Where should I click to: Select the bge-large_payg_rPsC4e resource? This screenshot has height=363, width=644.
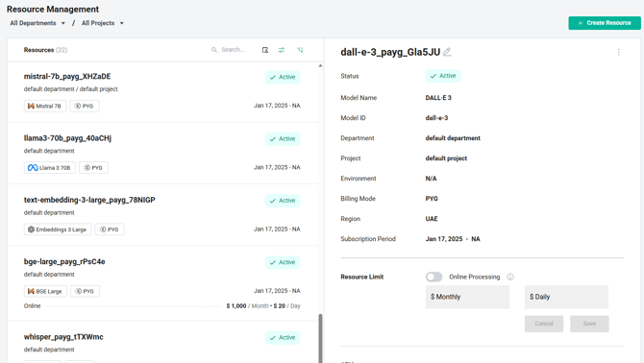(x=162, y=283)
